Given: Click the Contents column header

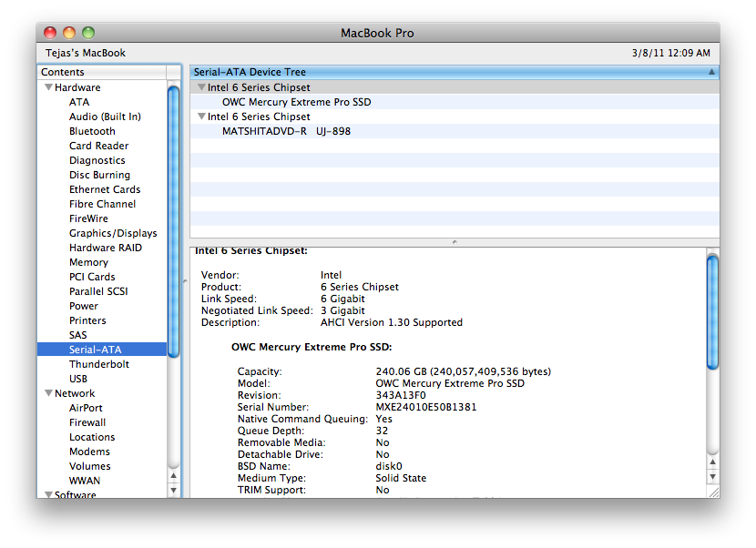Looking at the screenshot, I should click(x=102, y=72).
